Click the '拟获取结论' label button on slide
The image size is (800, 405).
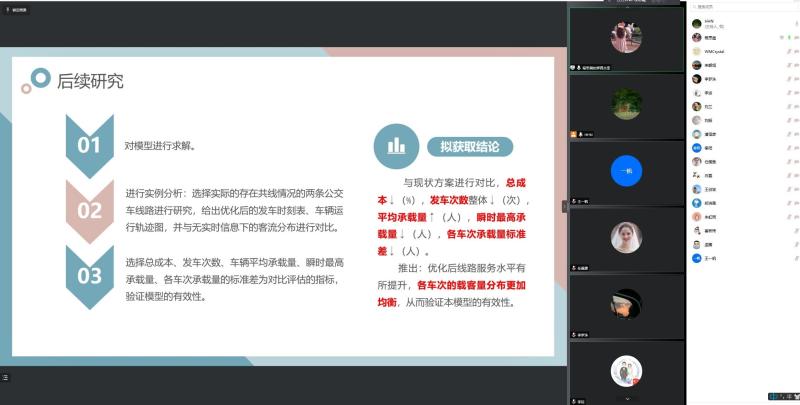point(470,147)
